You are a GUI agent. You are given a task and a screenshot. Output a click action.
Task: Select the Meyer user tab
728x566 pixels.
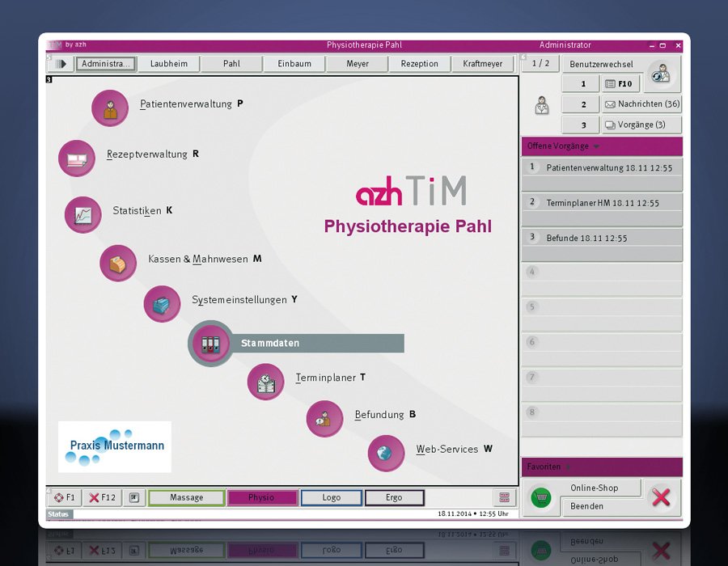[x=357, y=64]
